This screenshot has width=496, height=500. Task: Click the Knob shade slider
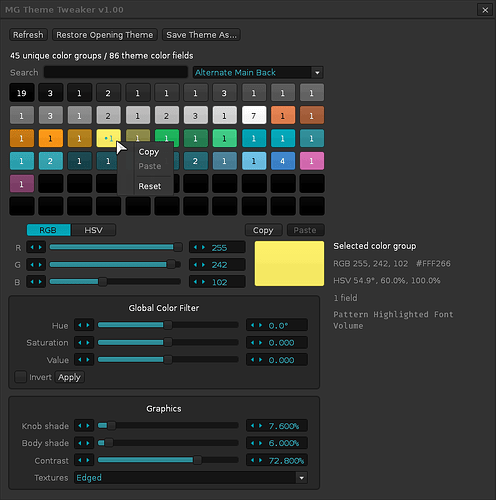coord(168,425)
